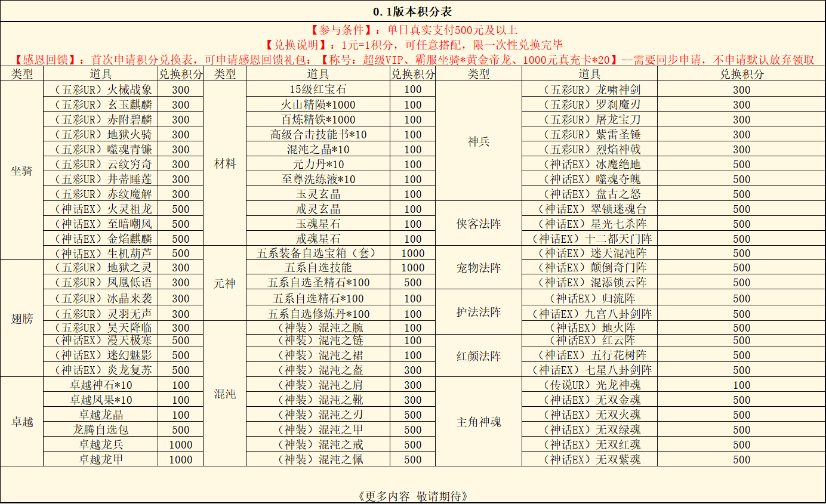
Task: Select the '卓越' category cell
Action: [x=22, y=422]
